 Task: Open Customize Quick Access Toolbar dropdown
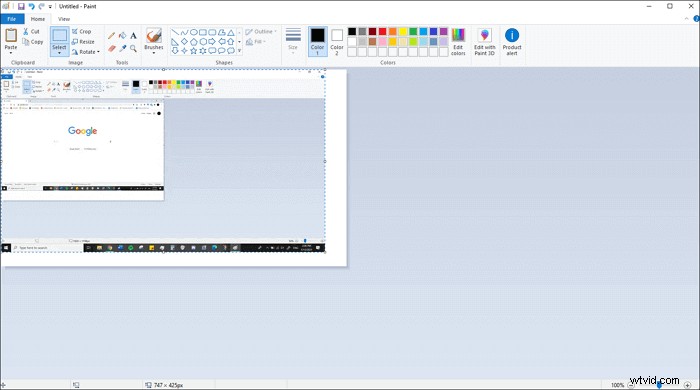point(50,7)
